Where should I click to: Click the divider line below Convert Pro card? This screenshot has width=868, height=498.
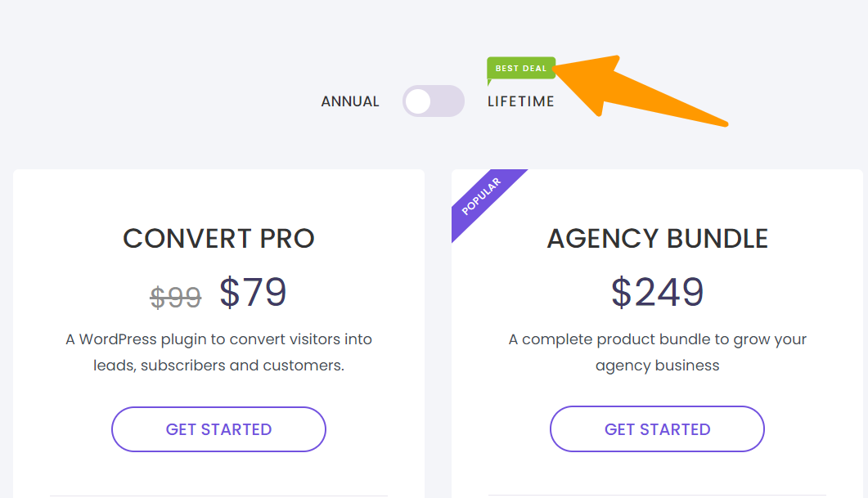218,494
